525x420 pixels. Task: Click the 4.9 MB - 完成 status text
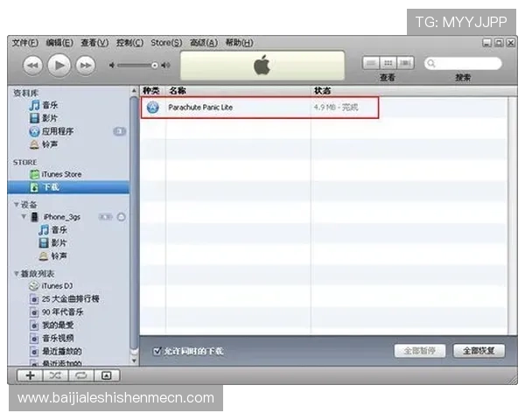click(x=336, y=107)
